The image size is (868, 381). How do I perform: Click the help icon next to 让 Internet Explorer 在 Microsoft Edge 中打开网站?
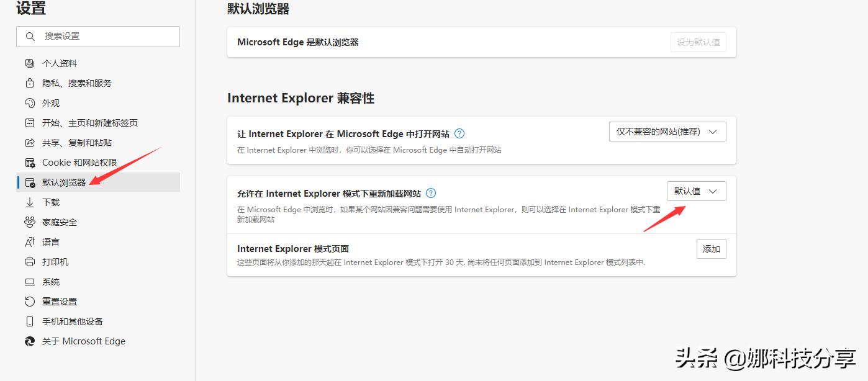(x=459, y=133)
